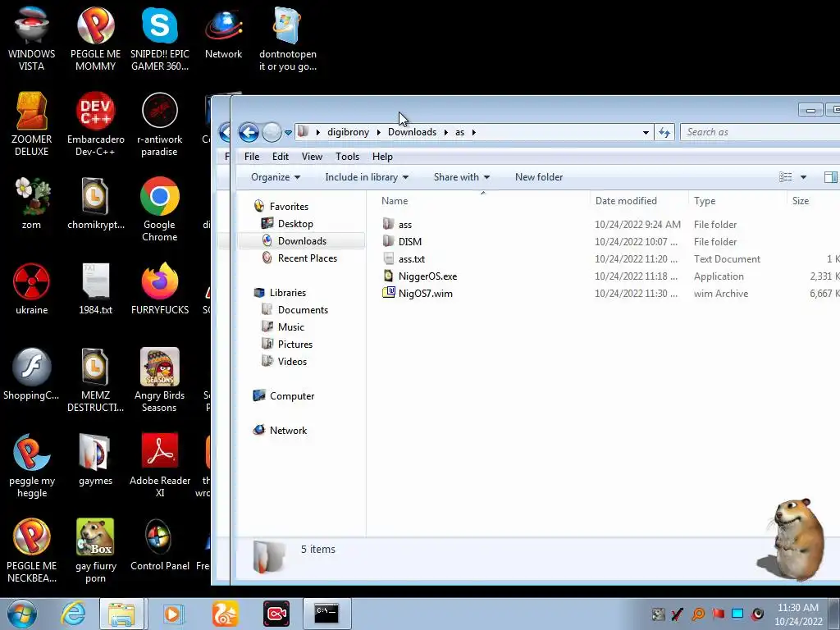Screen dimensions: 840x630
Task: Click the Windows Explorer taskbar button
Action: click(121, 614)
